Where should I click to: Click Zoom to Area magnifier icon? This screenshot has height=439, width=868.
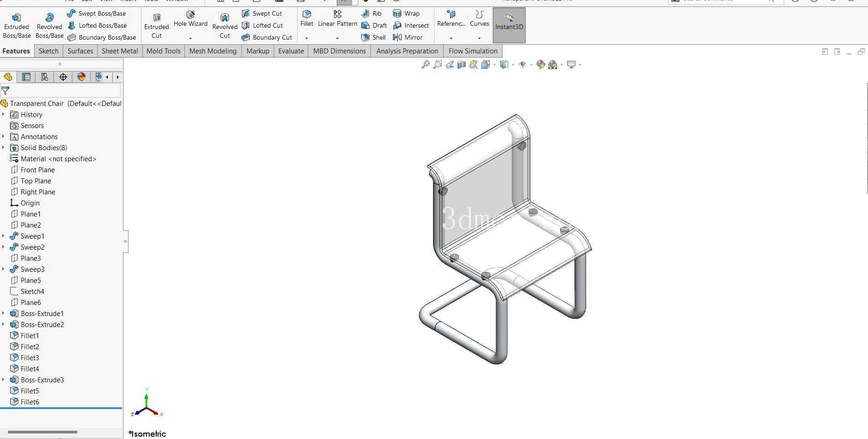click(437, 64)
